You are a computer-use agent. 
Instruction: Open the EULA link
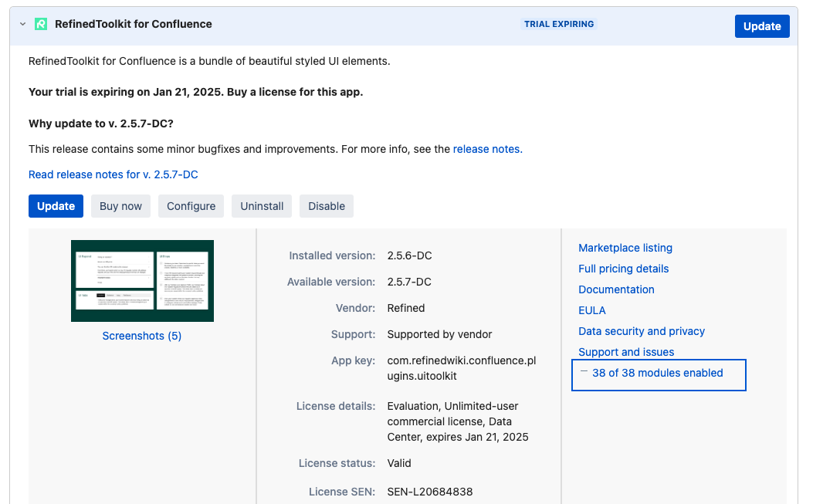click(x=592, y=310)
